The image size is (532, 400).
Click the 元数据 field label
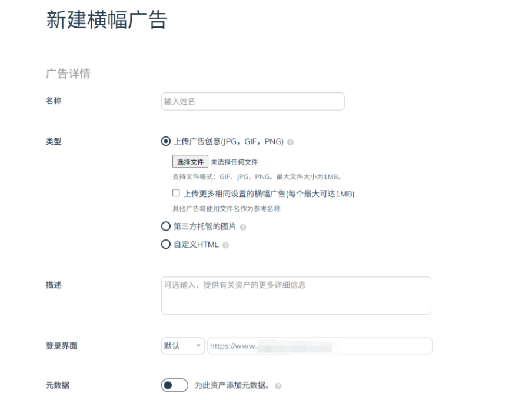click(58, 385)
